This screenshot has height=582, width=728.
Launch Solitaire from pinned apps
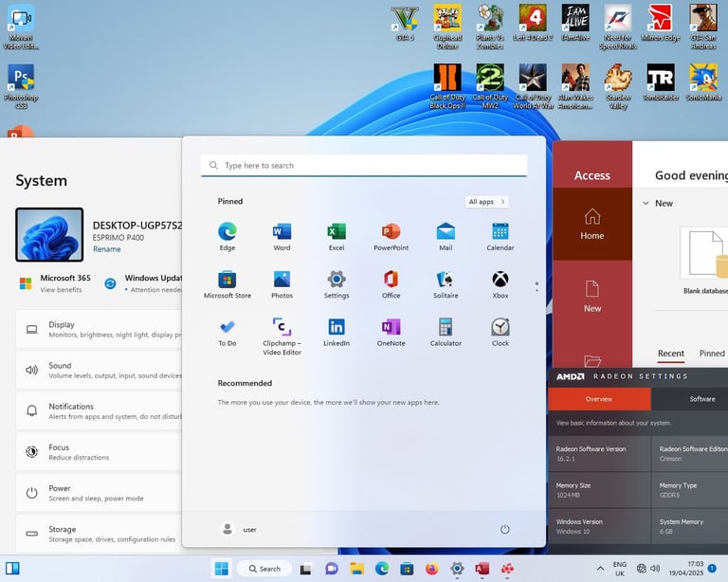tap(446, 284)
